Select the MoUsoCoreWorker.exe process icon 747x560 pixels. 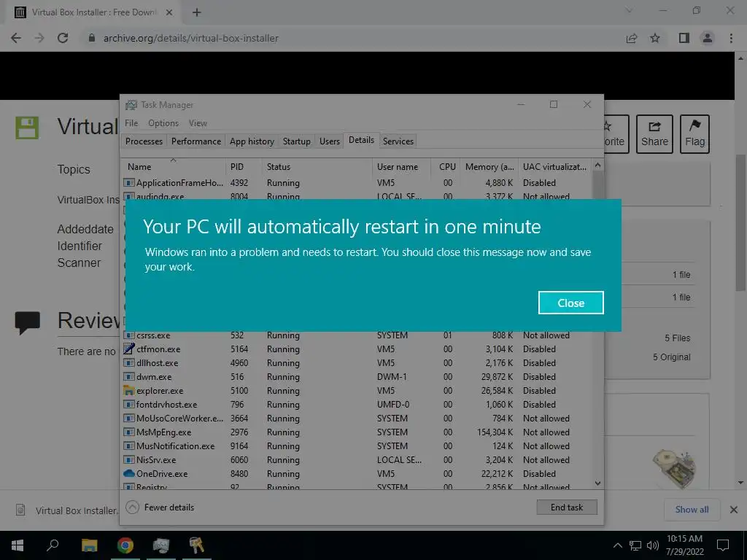coord(128,418)
